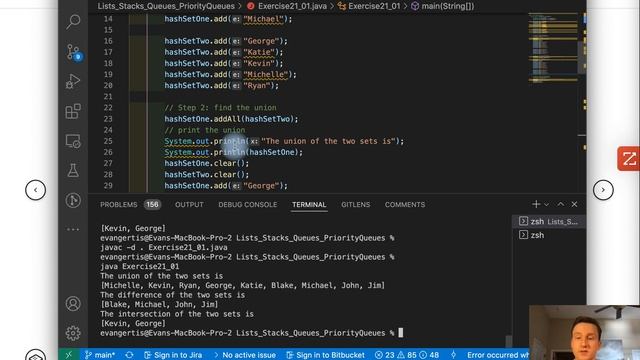640x360 pixels.
Task: Click the editor minimap
Action: (x=553, y=48)
